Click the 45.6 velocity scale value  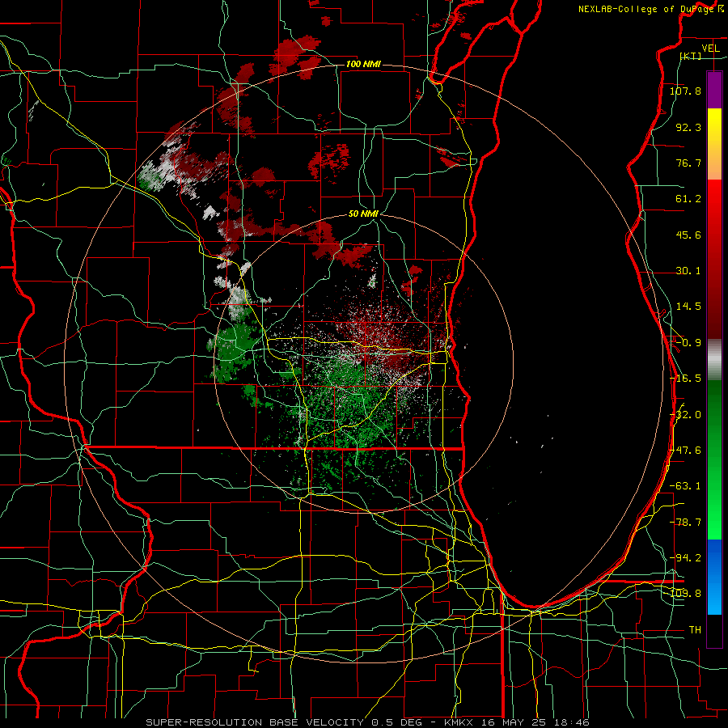688,235
